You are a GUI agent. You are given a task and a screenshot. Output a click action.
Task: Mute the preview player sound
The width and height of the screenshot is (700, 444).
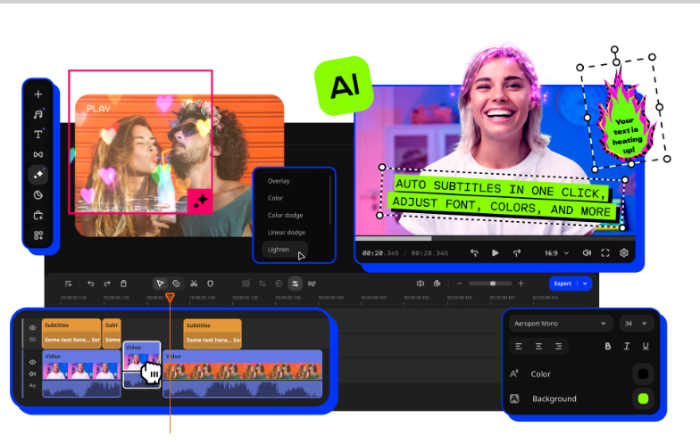587,253
